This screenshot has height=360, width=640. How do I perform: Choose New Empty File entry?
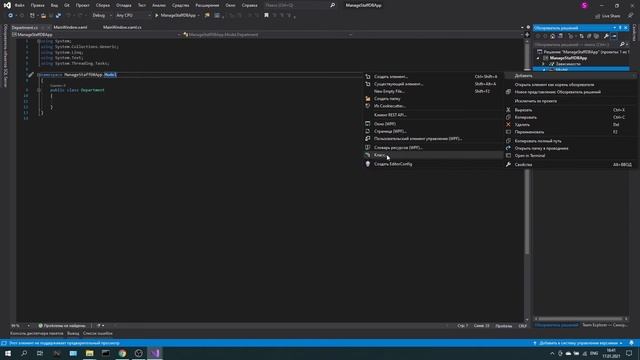click(x=433, y=91)
